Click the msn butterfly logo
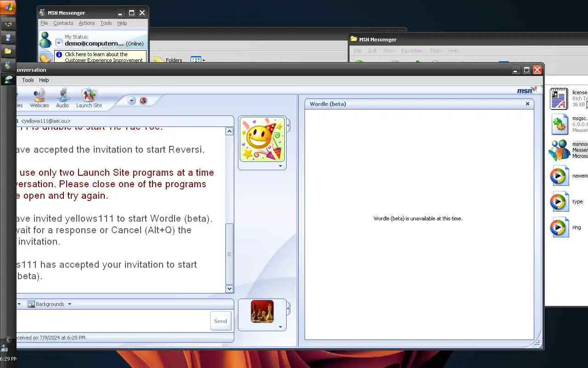Image resolution: width=588 pixels, height=368 pixels. pyautogui.click(x=527, y=91)
